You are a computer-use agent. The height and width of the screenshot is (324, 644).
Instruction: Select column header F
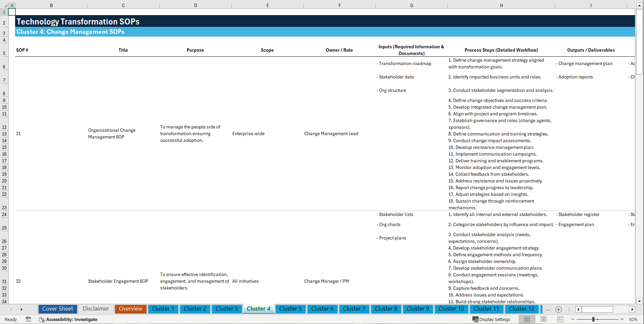tap(340, 5)
